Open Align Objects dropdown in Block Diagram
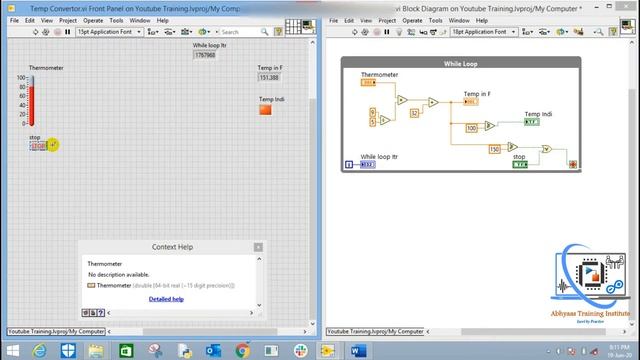The width and height of the screenshot is (640, 360). point(527,32)
